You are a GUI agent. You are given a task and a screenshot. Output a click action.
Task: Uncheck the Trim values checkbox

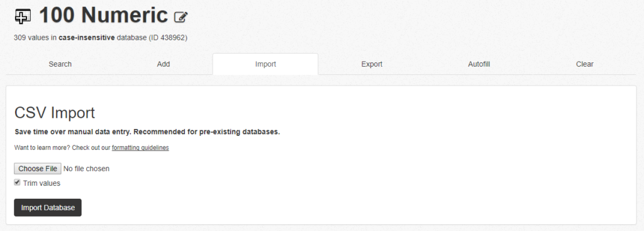pos(17,183)
